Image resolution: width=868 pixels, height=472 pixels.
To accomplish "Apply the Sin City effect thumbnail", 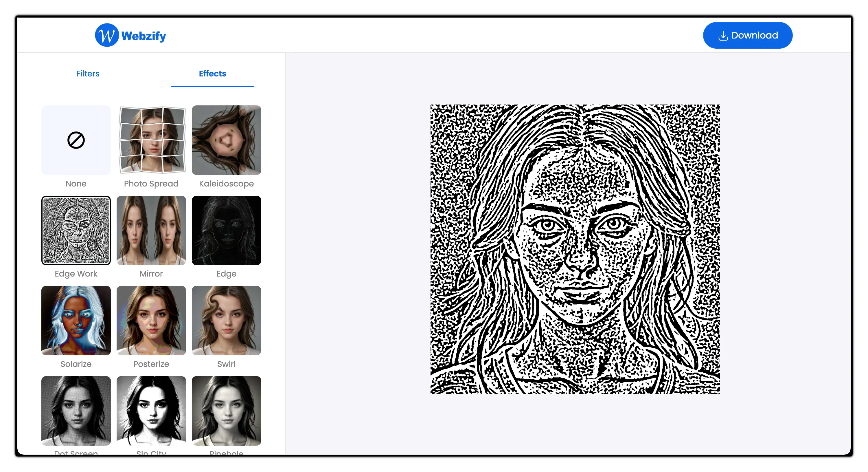I will tap(151, 411).
